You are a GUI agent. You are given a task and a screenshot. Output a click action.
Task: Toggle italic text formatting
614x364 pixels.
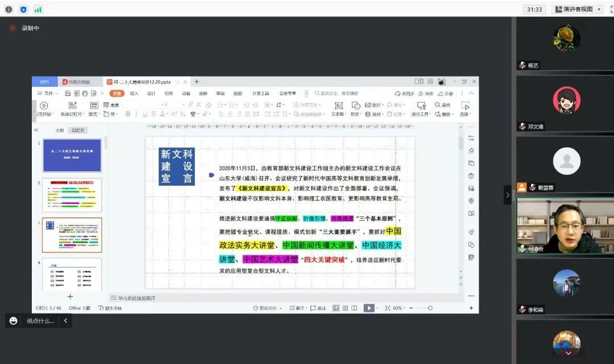(x=136, y=114)
